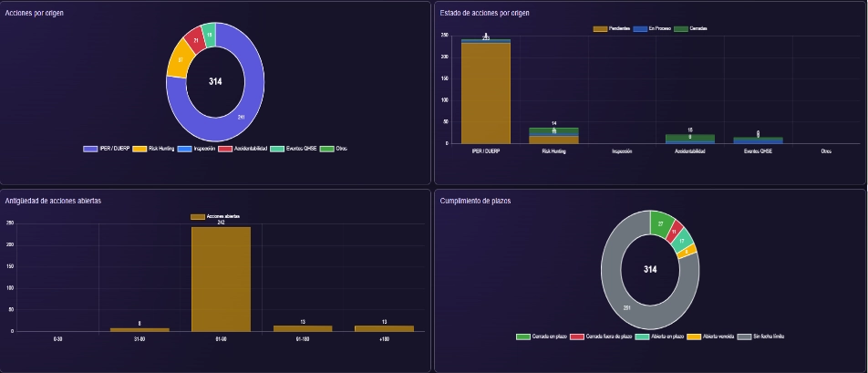The height and width of the screenshot is (373, 868).
Task: Toggle Cerrada en plazo legend entry
Action: coord(542,337)
